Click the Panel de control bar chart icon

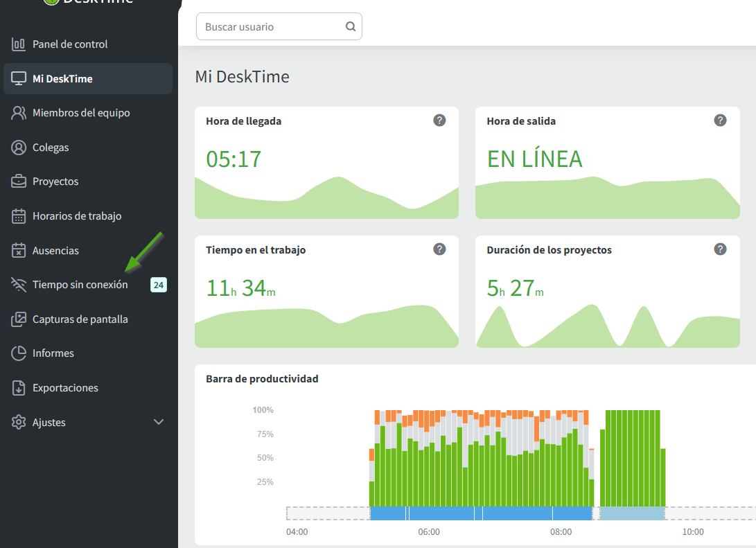click(x=19, y=44)
